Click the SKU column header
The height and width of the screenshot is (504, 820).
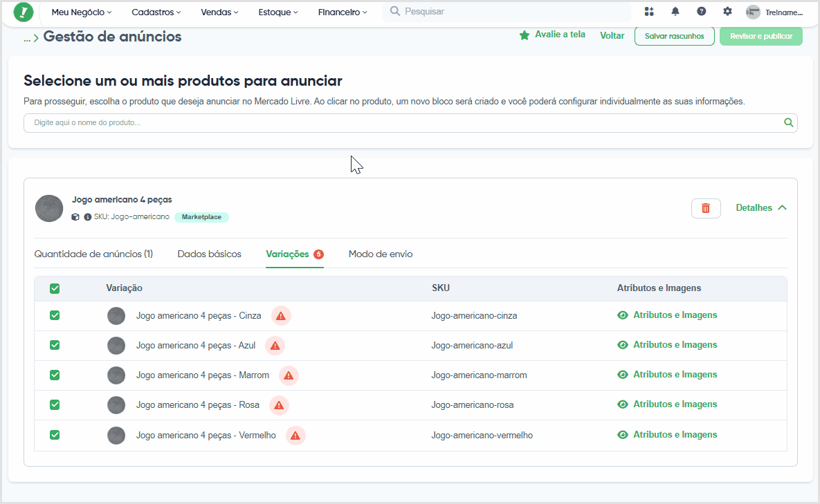(x=441, y=288)
